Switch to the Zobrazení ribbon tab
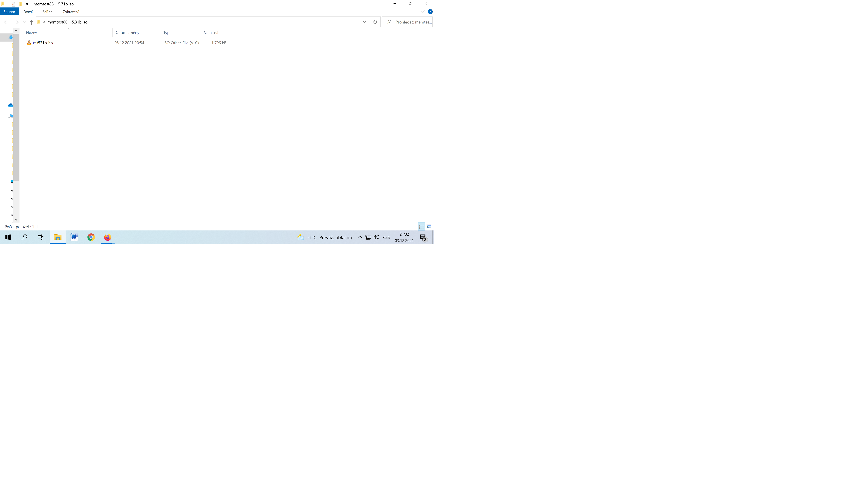The height and width of the screenshot is (488, 868). pyautogui.click(x=71, y=12)
